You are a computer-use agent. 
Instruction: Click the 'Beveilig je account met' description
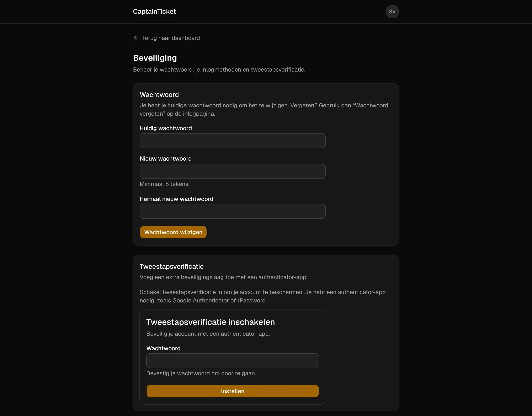pyautogui.click(x=208, y=334)
